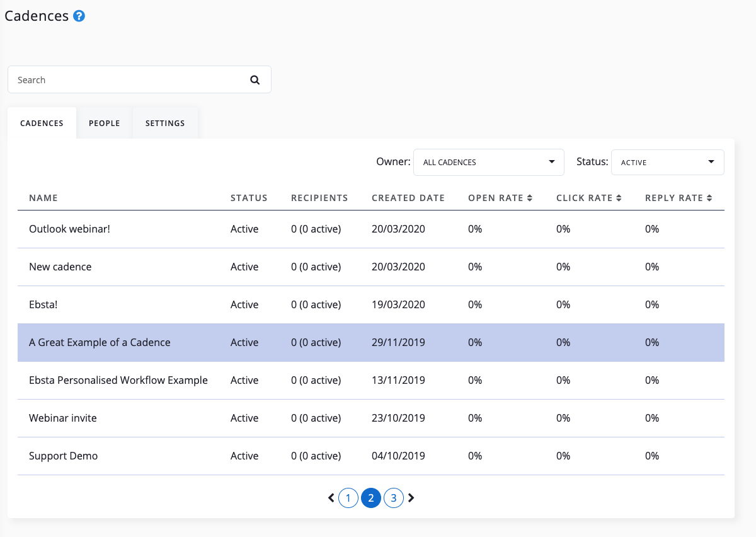This screenshot has height=537, width=756.
Task: Sort by Reply Rate column arrows
Action: [709, 198]
